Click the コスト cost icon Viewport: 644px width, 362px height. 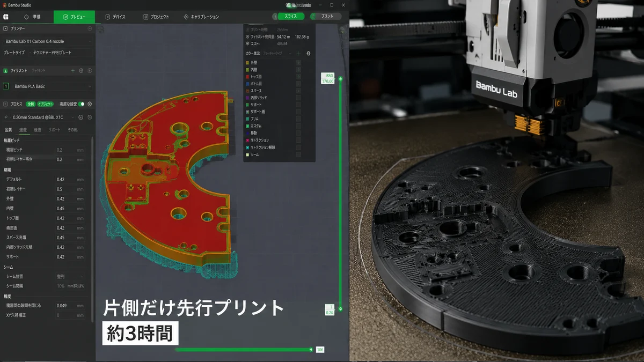(247, 43)
